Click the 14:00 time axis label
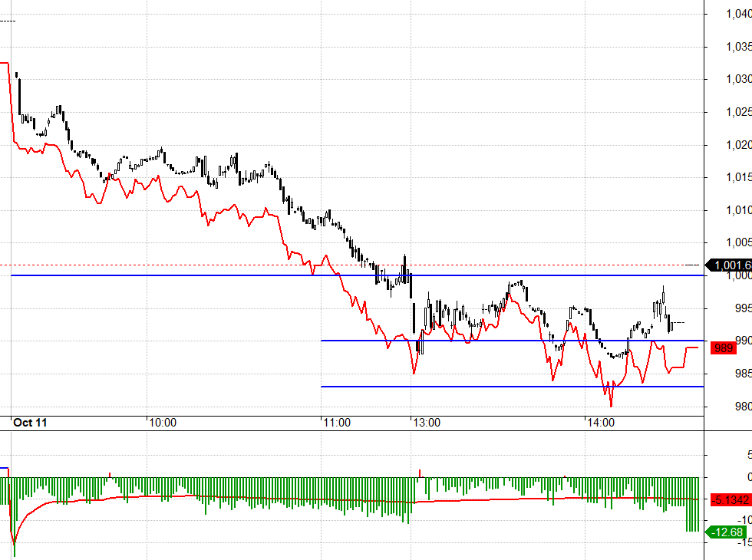This screenshot has height=560, width=752. pos(601,423)
